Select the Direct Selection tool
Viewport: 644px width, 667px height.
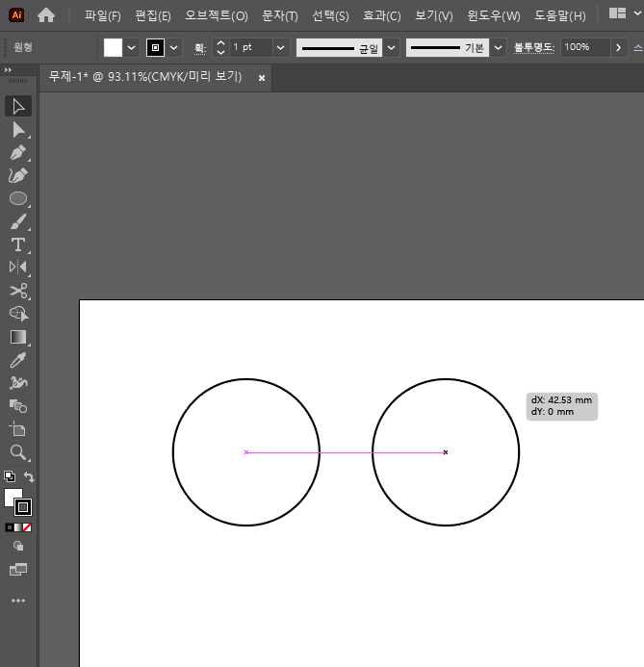click(18, 130)
